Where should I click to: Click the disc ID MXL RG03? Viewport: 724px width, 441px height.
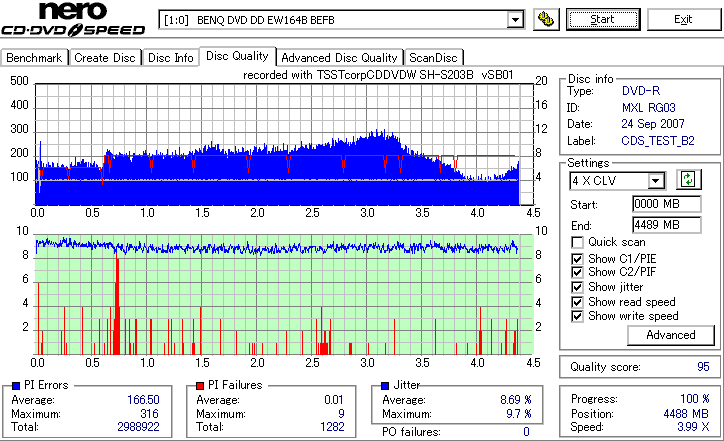(x=648, y=108)
